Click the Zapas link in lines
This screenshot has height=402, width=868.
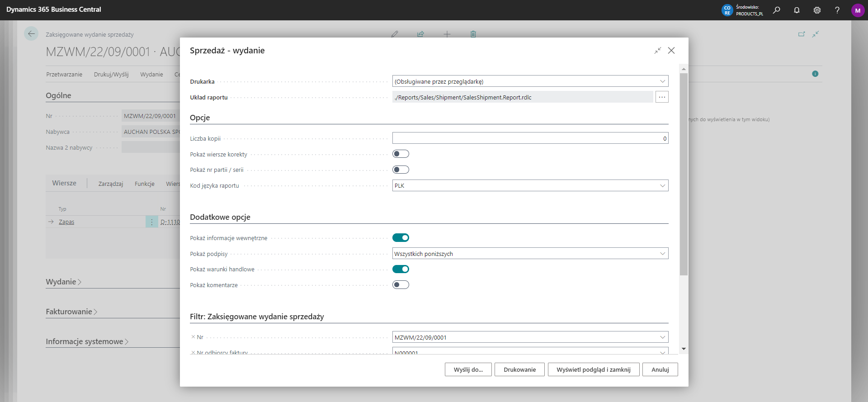pyautogui.click(x=66, y=222)
